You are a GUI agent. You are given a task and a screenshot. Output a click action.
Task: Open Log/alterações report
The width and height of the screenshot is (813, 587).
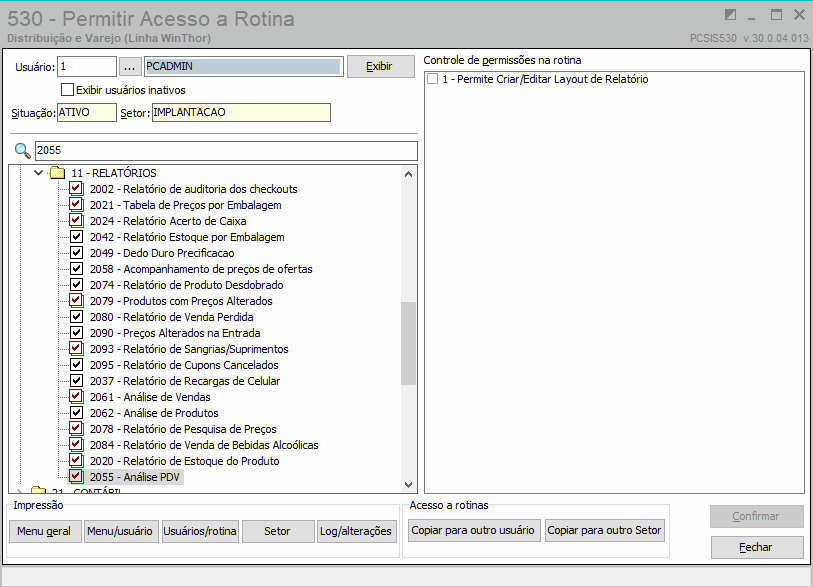[356, 531]
